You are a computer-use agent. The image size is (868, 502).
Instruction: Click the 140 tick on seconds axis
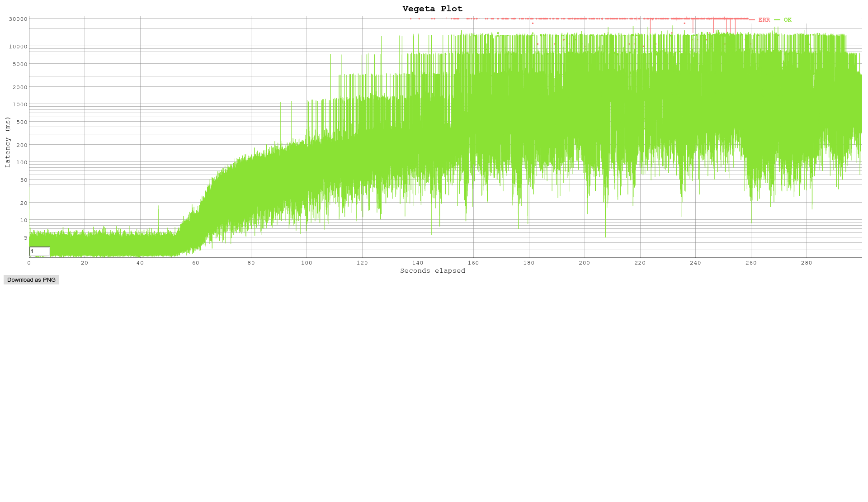(418, 263)
